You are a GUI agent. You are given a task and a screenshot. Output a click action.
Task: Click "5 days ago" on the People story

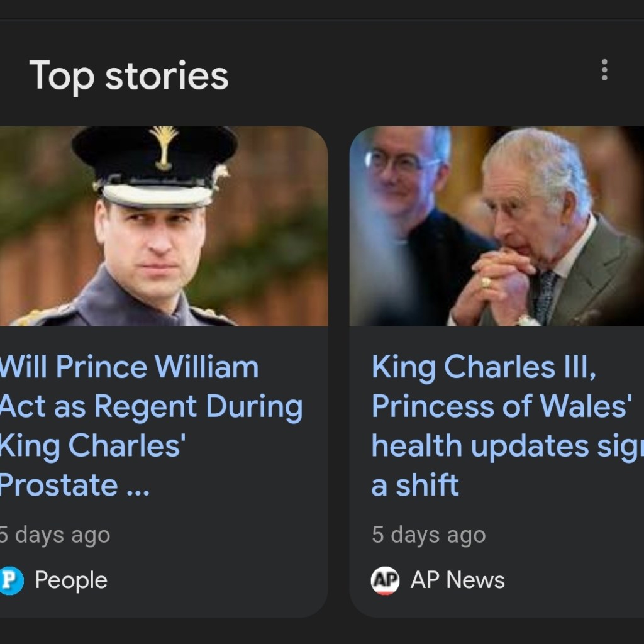tap(55, 535)
